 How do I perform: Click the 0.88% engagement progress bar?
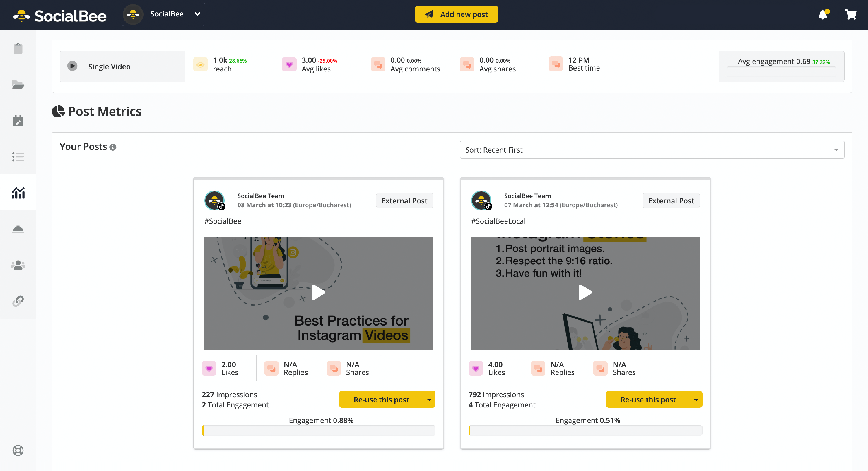[x=319, y=431]
